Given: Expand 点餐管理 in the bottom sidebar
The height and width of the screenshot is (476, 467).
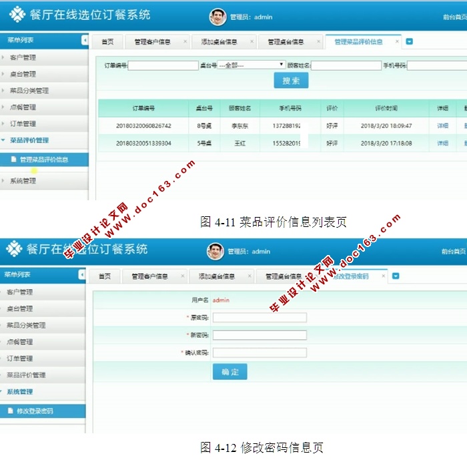Looking at the screenshot, I should [x=43, y=342].
